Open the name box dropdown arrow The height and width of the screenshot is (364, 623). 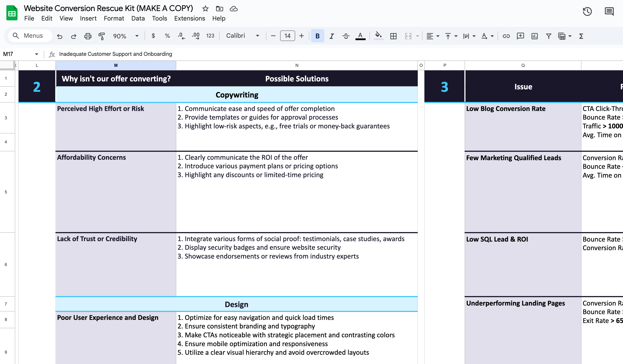[37, 54]
